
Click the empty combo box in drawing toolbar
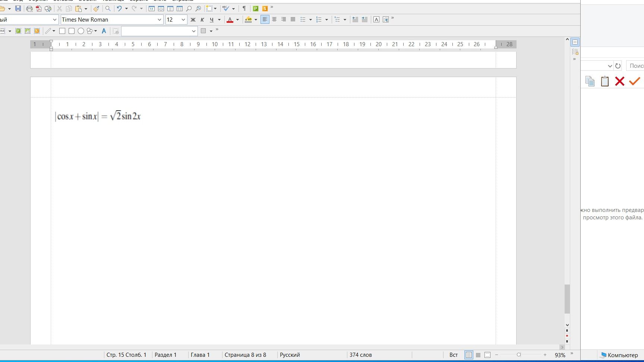click(x=159, y=31)
